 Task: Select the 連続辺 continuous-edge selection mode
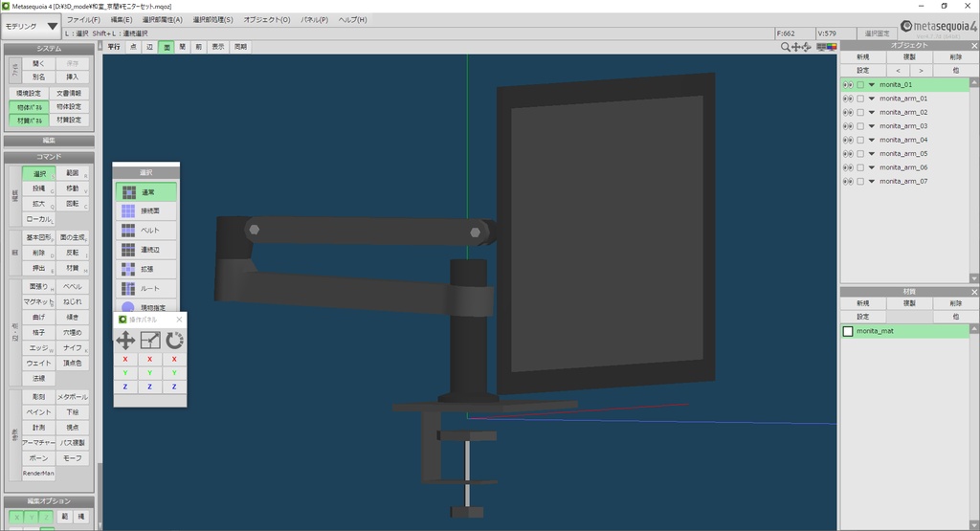(x=145, y=250)
